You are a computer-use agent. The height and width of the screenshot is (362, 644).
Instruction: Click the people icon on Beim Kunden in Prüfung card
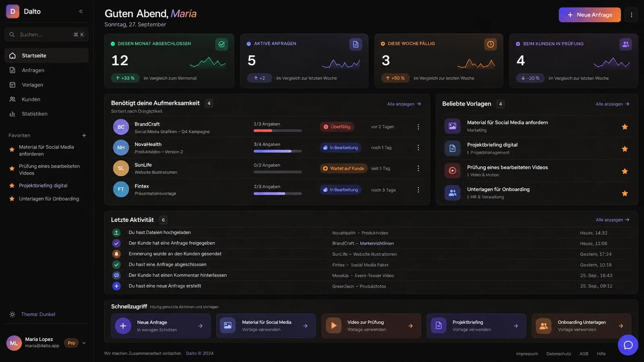coord(625,44)
